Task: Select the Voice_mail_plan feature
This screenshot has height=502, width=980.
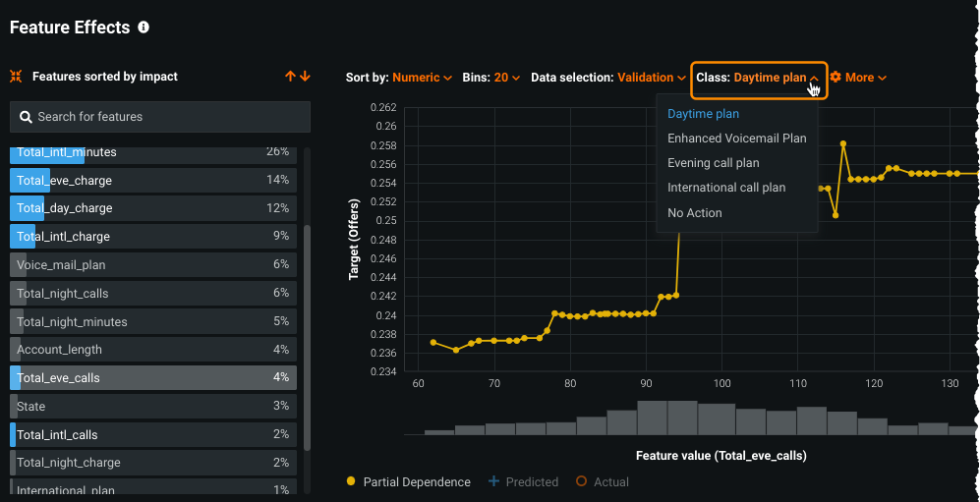Action: click(153, 264)
